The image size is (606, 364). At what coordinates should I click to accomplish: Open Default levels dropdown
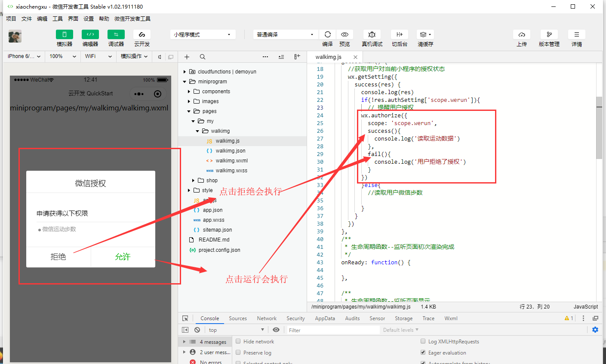point(401,330)
